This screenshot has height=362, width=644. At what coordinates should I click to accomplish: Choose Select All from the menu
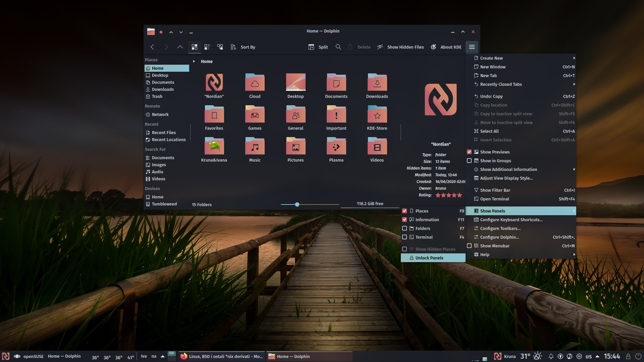coord(521,131)
